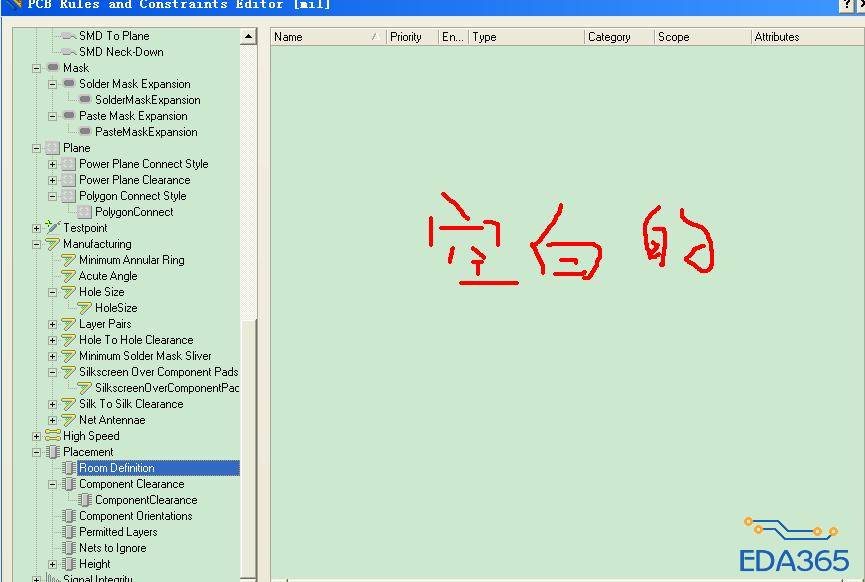Expand the Height node
The height and width of the screenshot is (582, 865).
tap(52, 564)
